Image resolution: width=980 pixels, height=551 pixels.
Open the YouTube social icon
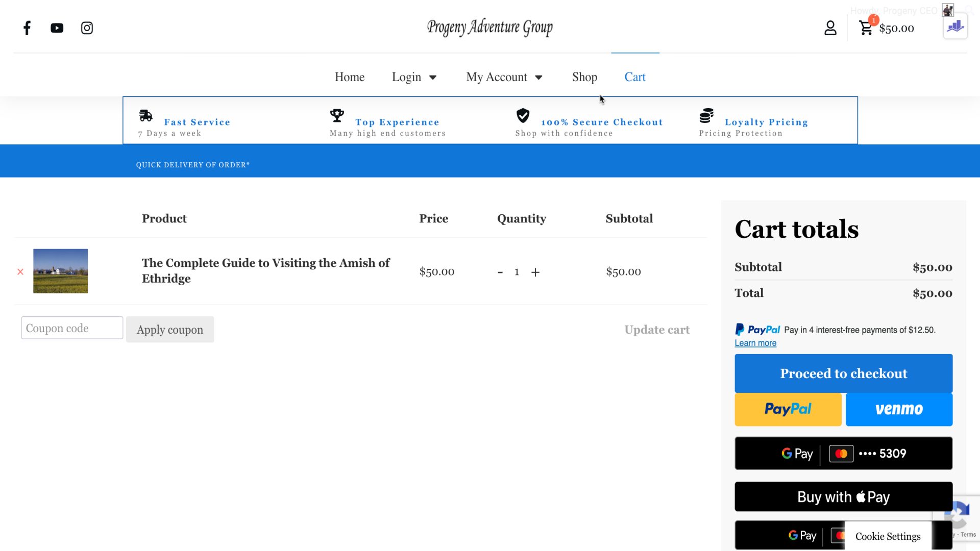[x=57, y=28]
